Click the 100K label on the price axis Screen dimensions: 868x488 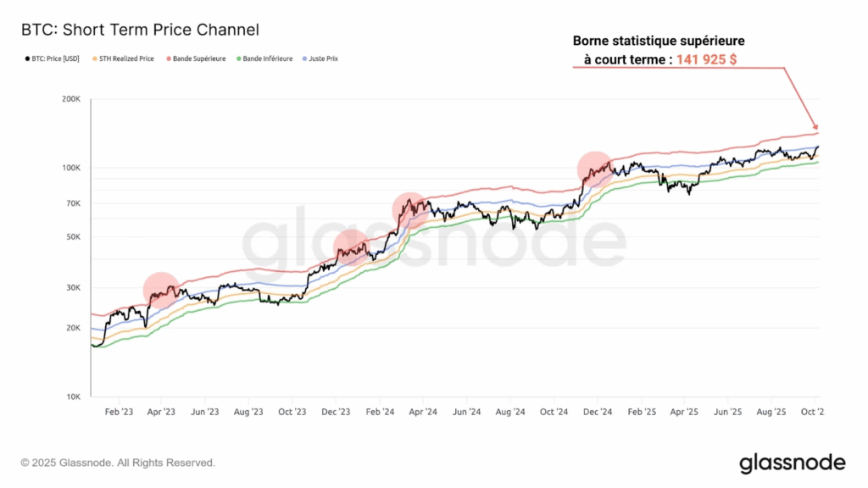tap(69, 168)
